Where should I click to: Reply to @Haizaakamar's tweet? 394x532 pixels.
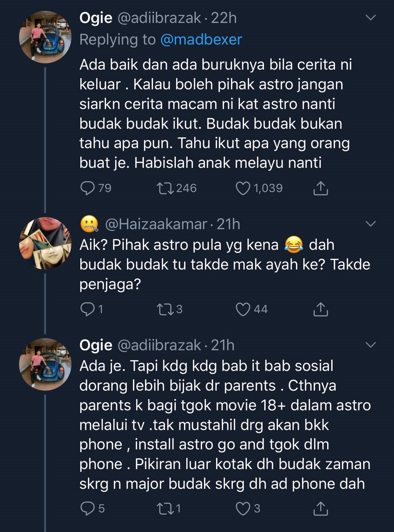click(87, 309)
